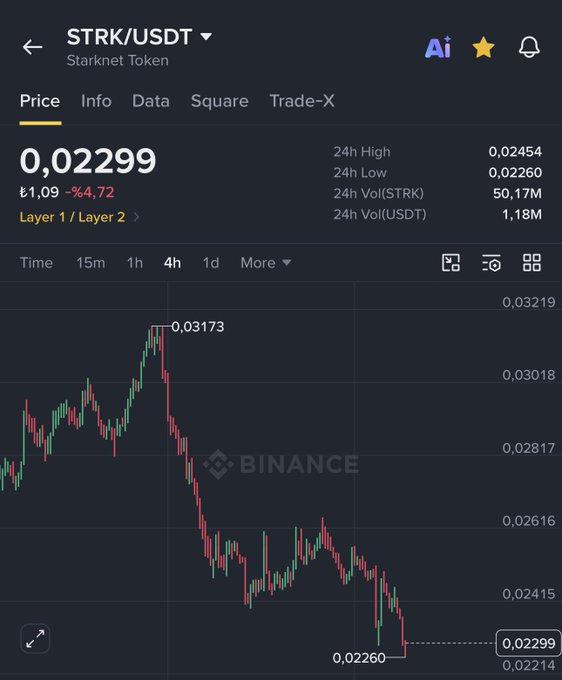Screen dimensions: 562x680
Task: Click the 0,02616 price axis label
Action: point(529,520)
